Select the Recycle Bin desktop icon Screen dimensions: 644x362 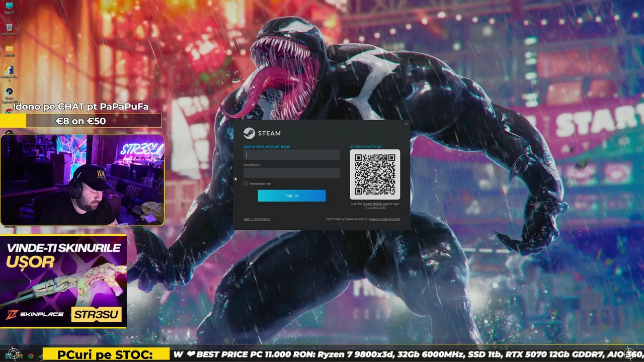(x=9, y=29)
